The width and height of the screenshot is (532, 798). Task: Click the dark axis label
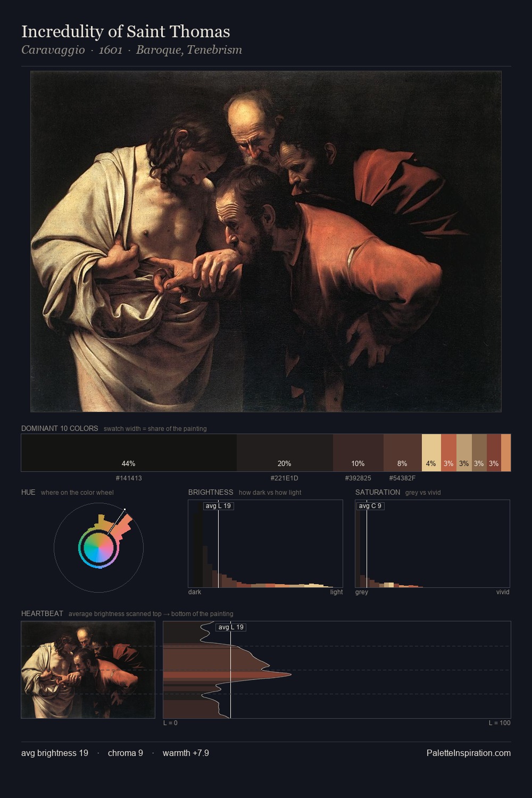pyautogui.click(x=195, y=592)
